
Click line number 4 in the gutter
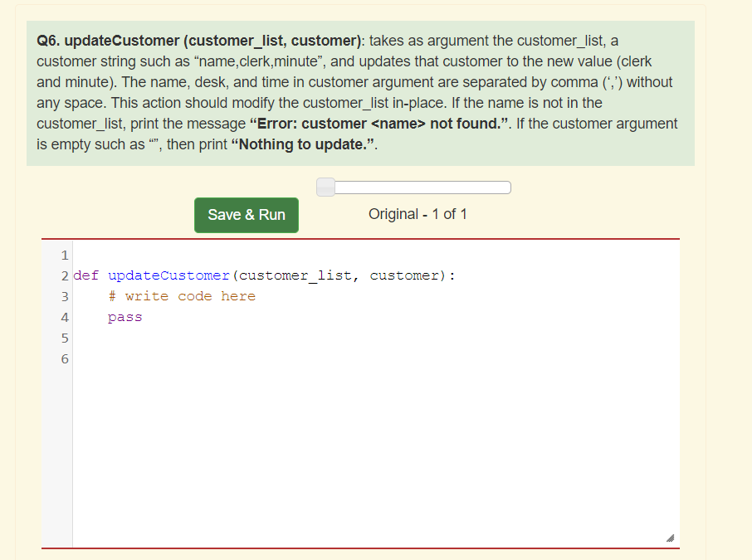point(65,317)
